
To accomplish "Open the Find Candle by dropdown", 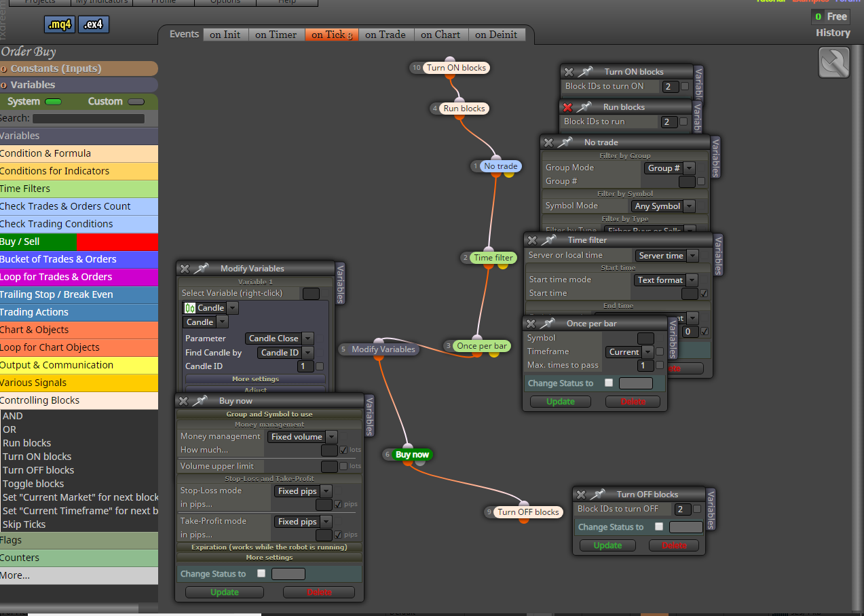I will 286,352.
